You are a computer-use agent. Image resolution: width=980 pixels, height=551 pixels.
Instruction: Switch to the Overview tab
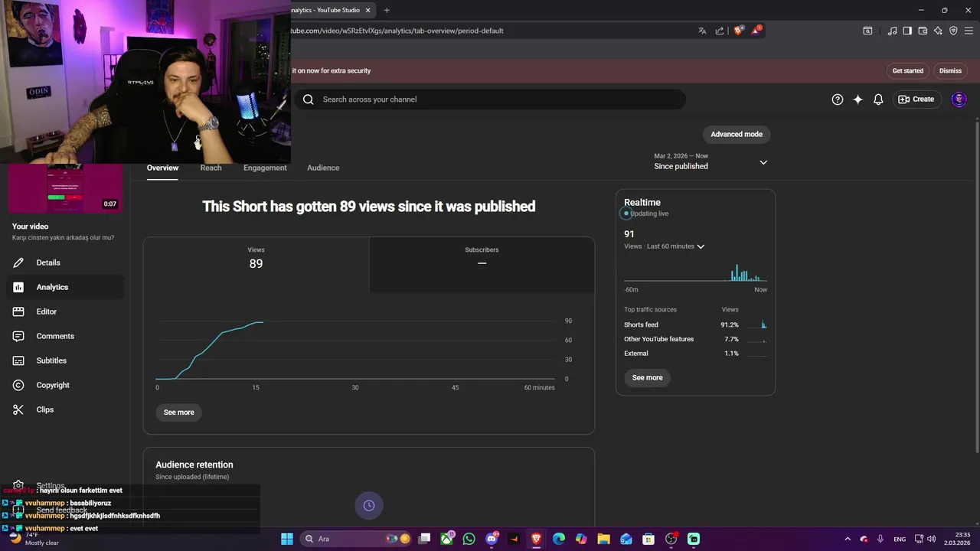coord(162,168)
